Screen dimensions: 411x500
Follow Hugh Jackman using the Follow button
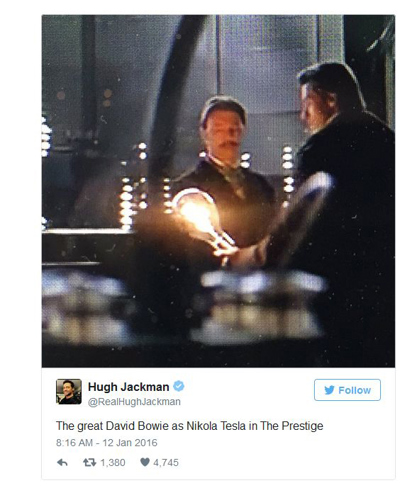coord(347,390)
